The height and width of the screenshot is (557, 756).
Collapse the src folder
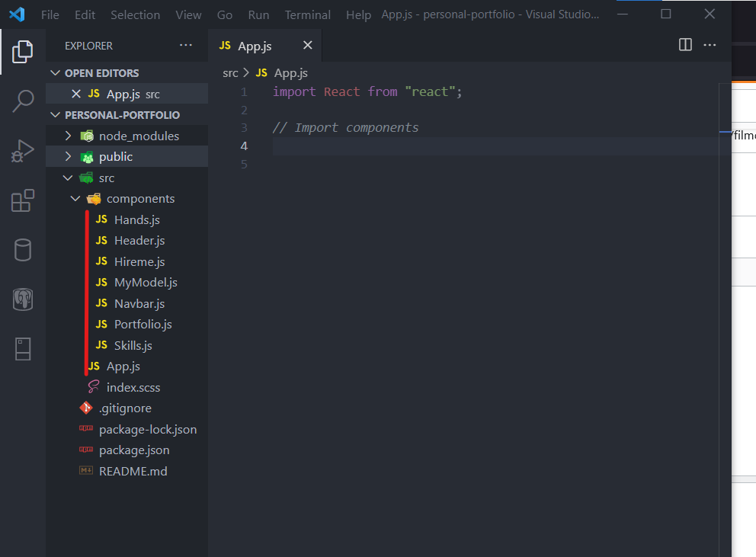pyautogui.click(x=68, y=178)
